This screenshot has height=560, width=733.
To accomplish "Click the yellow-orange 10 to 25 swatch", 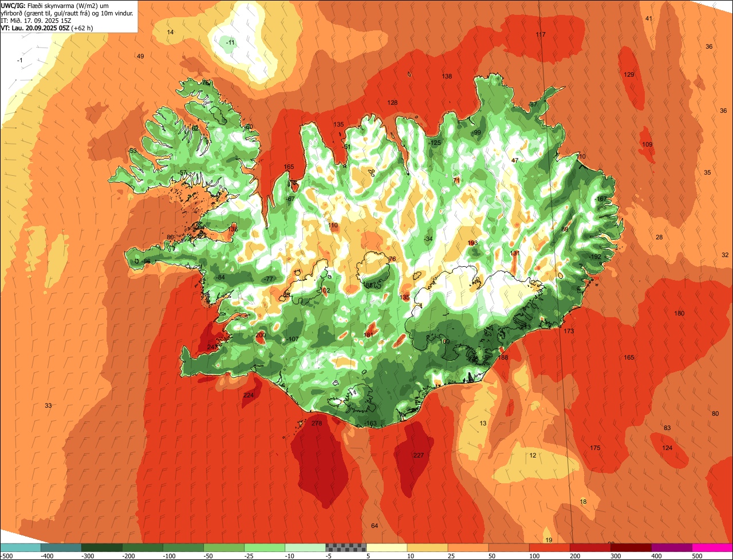I will 427,547.
